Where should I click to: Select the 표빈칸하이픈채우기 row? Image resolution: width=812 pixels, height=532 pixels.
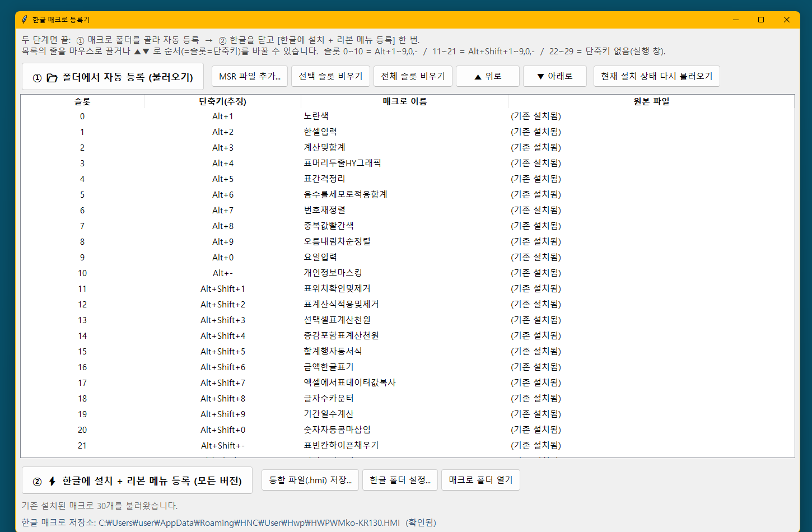tap(408, 446)
